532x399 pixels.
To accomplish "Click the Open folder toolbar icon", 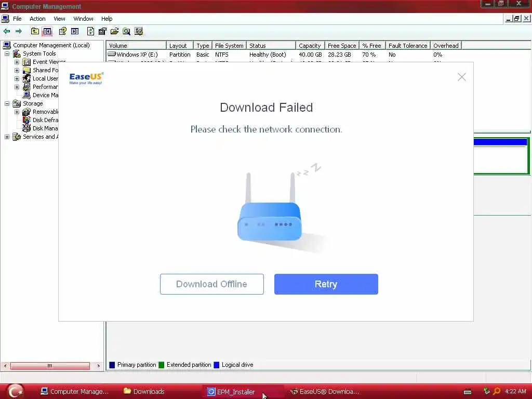I will [x=115, y=31].
